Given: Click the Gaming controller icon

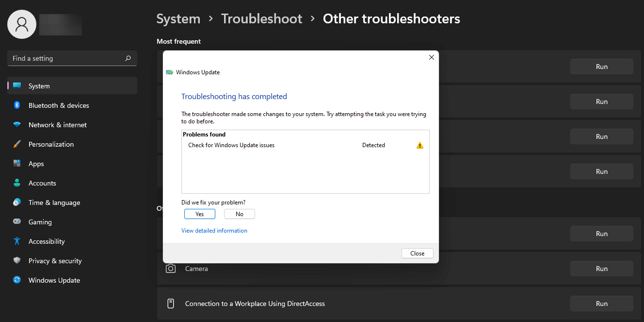Looking at the screenshot, I should click(x=17, y=222).
